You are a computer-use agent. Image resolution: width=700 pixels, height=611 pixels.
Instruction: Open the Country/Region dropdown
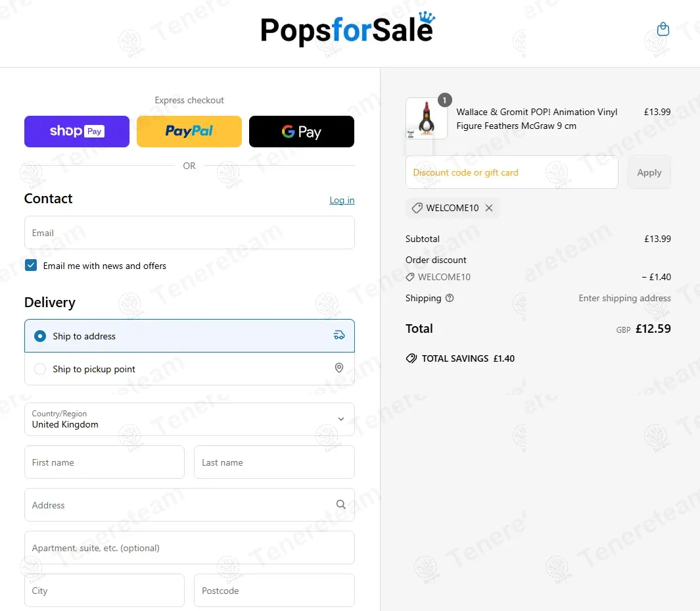pos(189,419)
